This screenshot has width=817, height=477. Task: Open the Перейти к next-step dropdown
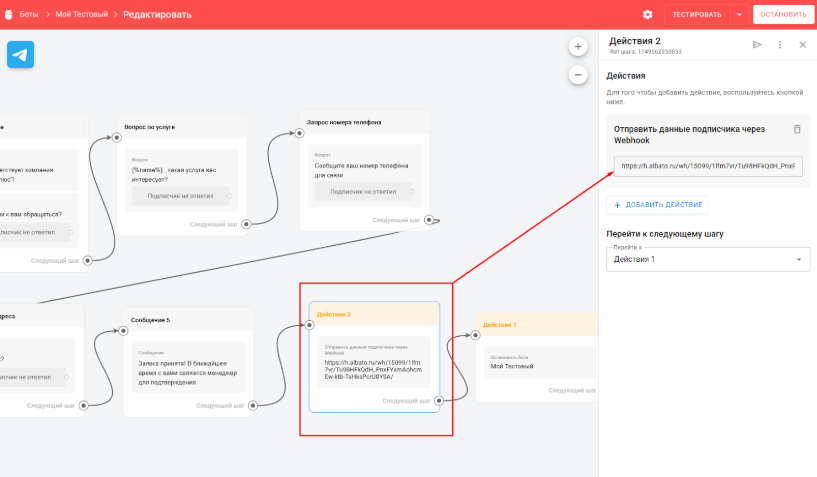click(x=708, y=260)
